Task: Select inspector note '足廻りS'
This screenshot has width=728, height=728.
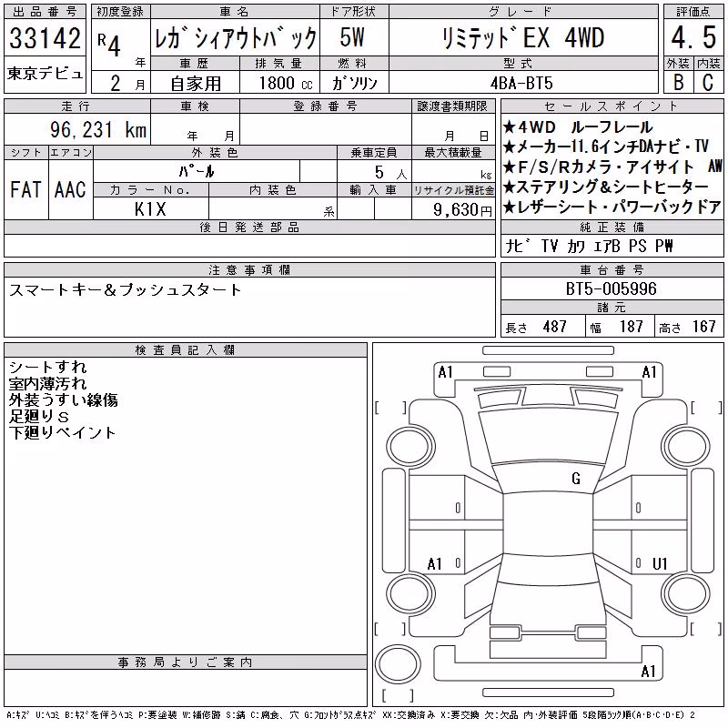Action: point(39,416)
